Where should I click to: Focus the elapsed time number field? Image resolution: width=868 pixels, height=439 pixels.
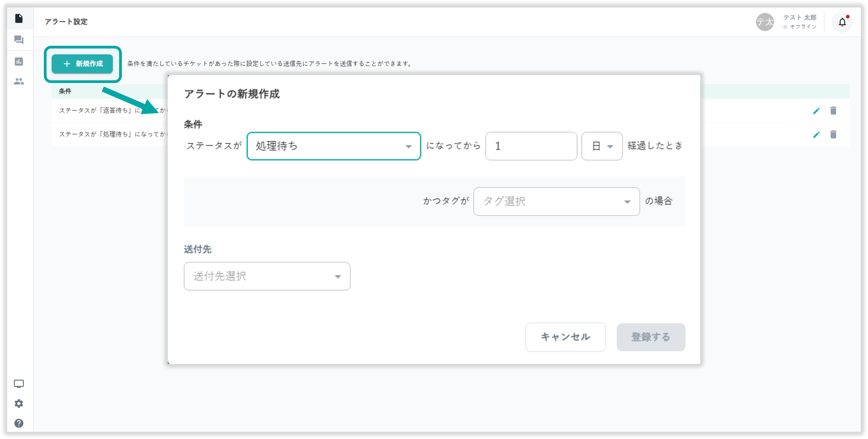(x=531, y=146)
